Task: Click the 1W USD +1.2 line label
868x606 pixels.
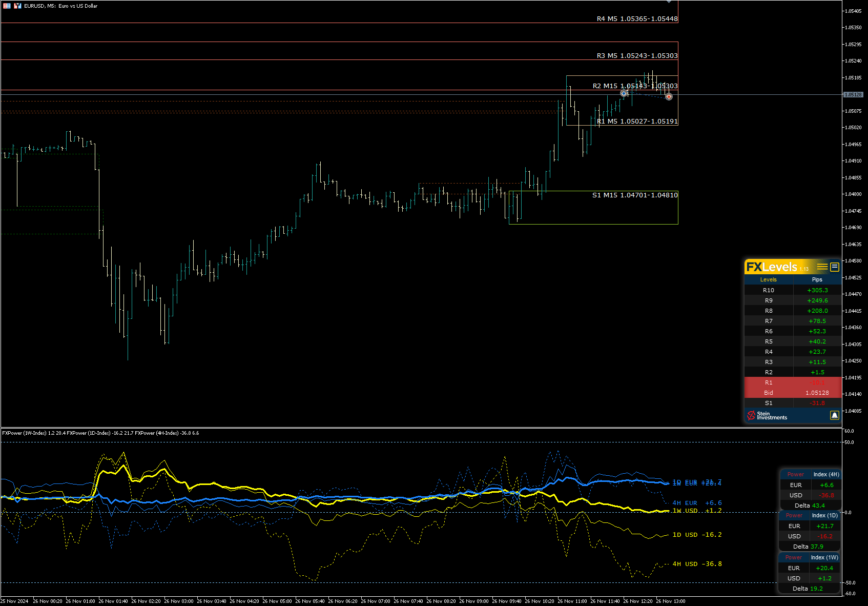Action: 697,511
